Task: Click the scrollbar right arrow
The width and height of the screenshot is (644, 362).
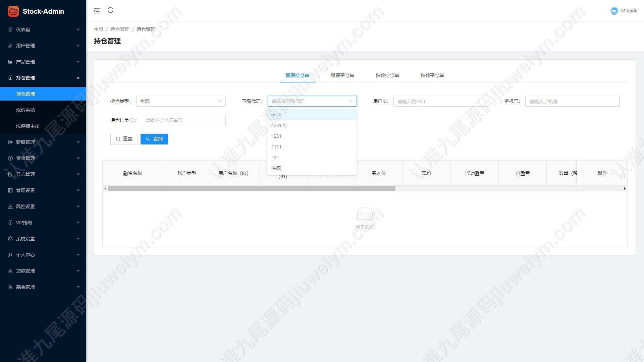Action: (625, 189)
